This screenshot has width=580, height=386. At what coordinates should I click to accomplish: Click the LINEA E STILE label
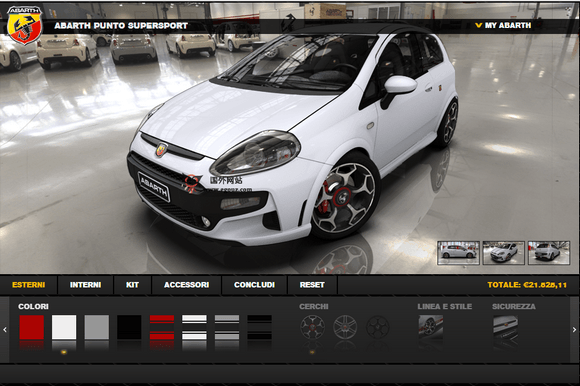[445, 307]
